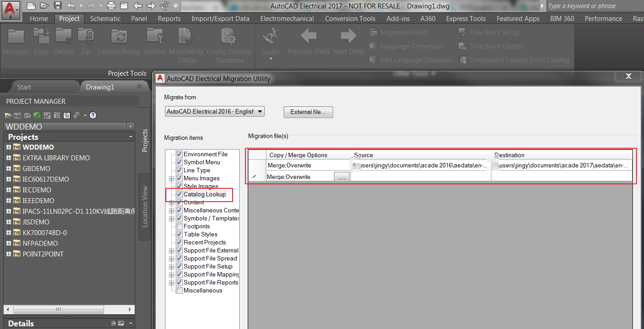This screenshot has width=644, height=329.
Task: Uncheck the Environment File checkbox
Action: tap(179, 154)
